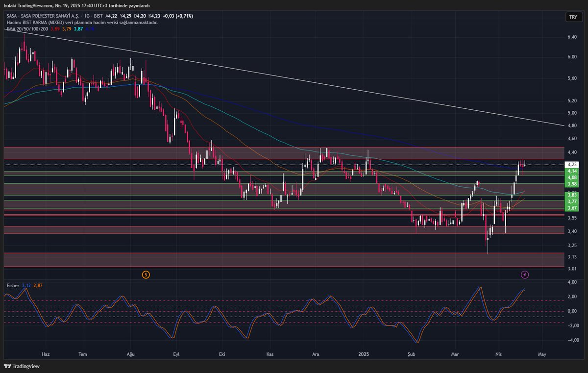Click the green 3,77 price label

pos(572,201)
